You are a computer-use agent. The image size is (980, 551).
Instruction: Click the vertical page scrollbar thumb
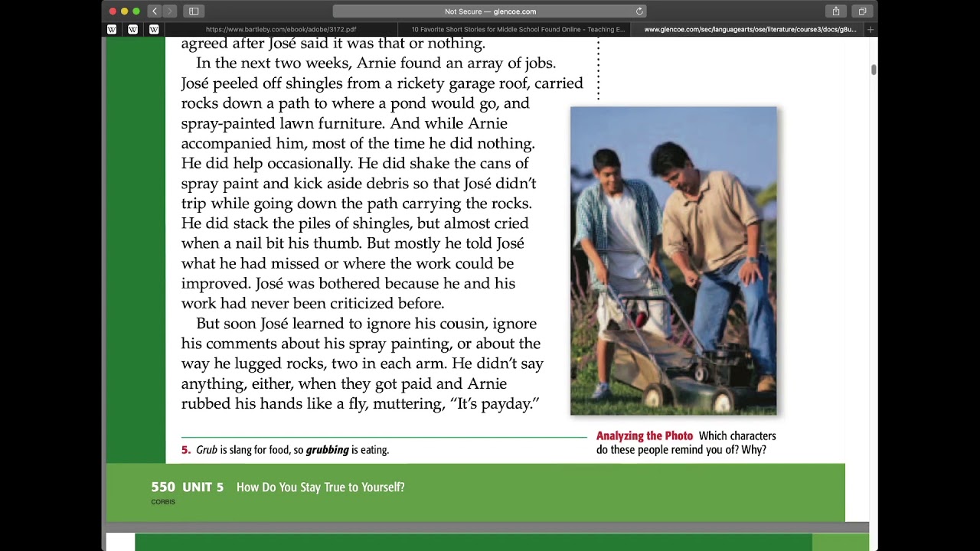(x=873, y=70)
